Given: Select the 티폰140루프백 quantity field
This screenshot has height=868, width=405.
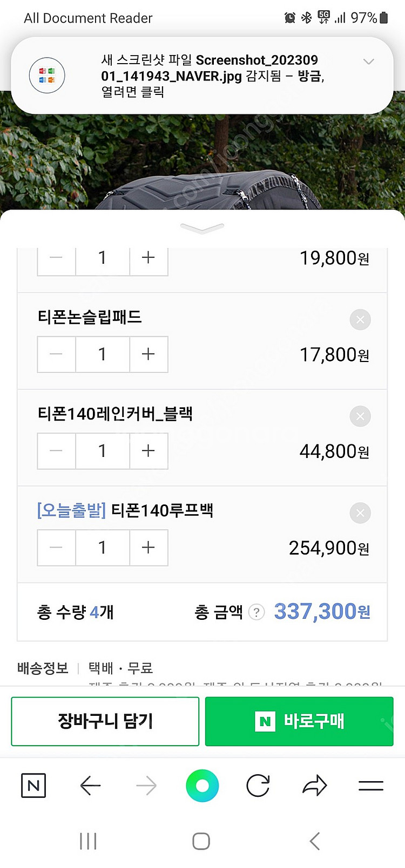Looking at the screenshot, I should point(103,548).
